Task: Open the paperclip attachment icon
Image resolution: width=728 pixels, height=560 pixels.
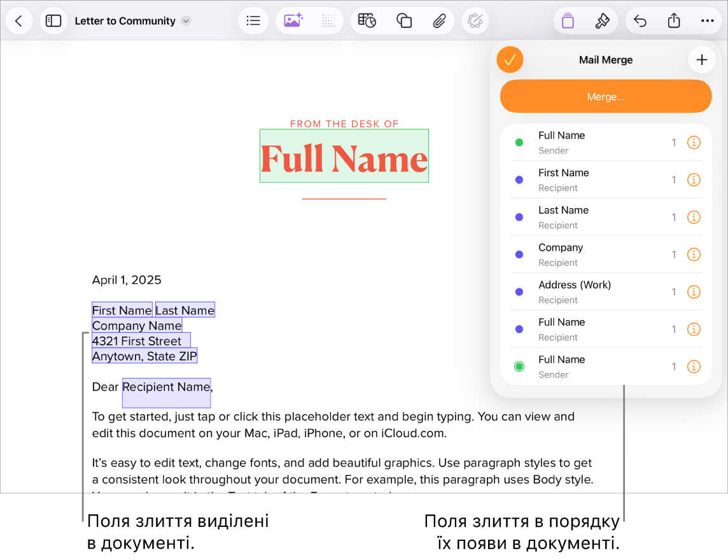Action: 439,21
